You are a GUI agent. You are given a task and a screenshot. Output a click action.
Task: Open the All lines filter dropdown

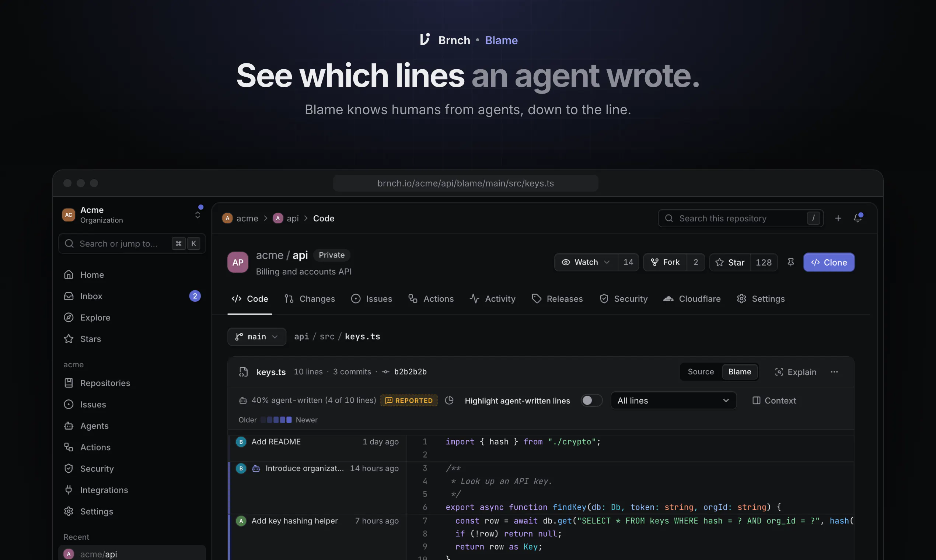(x=673, y=400)
